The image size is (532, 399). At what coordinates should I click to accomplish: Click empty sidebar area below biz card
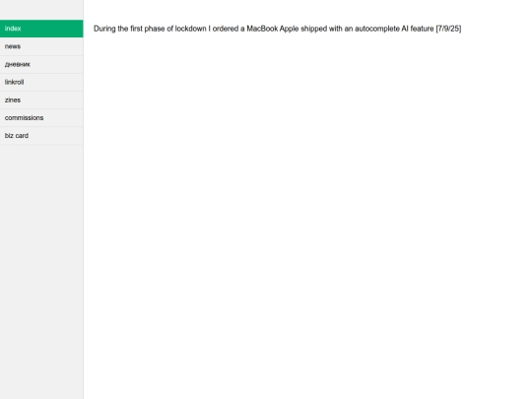tap(41, 272)
